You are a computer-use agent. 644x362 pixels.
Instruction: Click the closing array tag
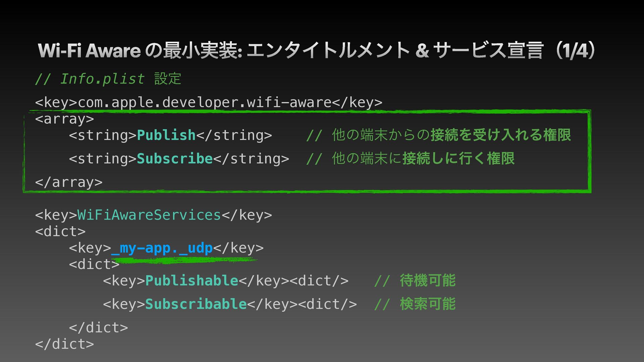pyautogui.click(x=69, y=182)
